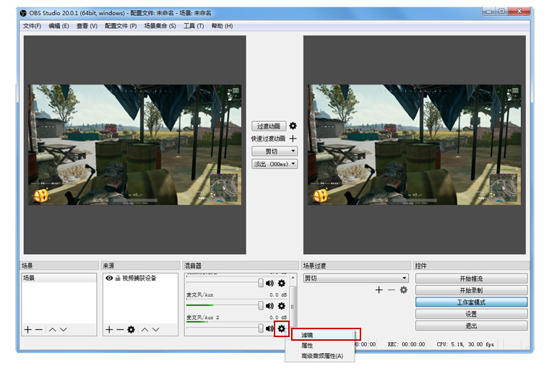549x392 pixels.
Task: Open the 剪切 dropdown between the previews
Action: coord(274,151)
